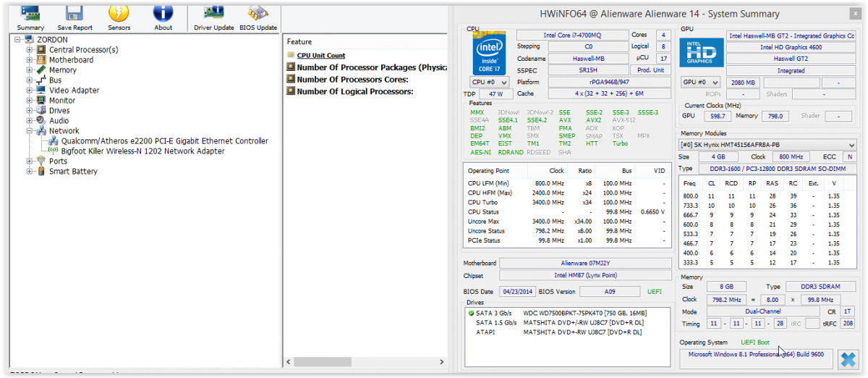Click the Audio speaker icon
This screenshot has width=868, height=378.
point(41,121)
